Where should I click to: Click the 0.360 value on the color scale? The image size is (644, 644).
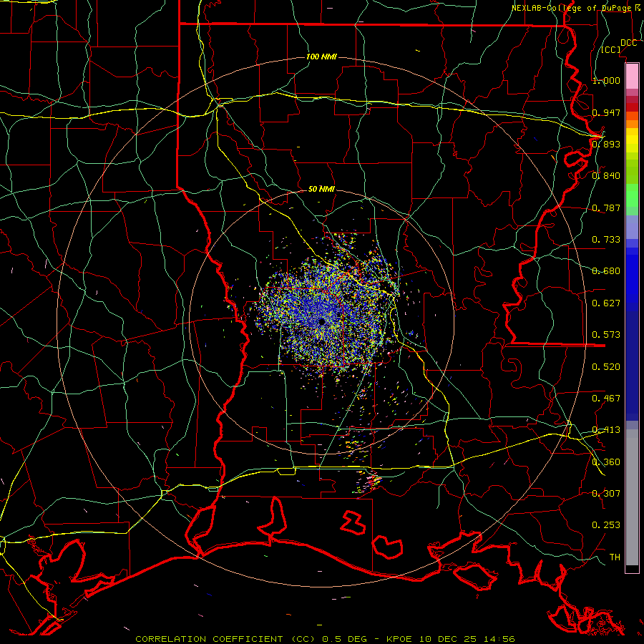coord(606,462)
